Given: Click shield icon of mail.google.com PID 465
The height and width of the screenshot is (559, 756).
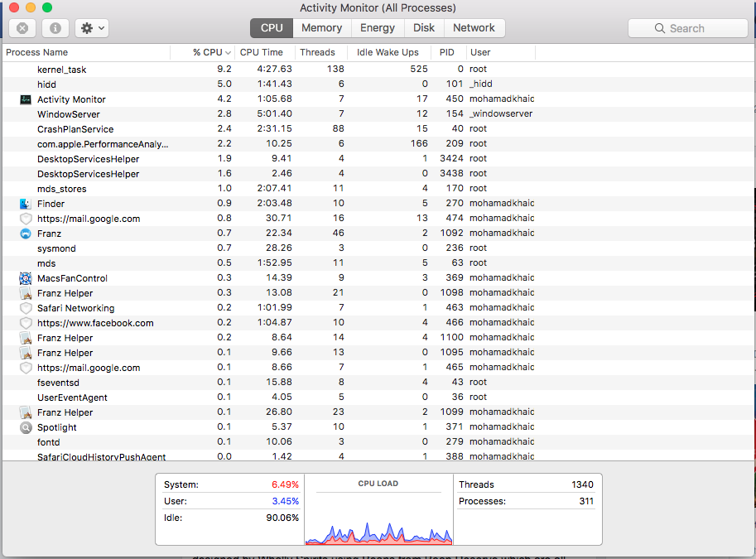Looking at the screenshot, I should pyautogui.click(x=26, y=368).
